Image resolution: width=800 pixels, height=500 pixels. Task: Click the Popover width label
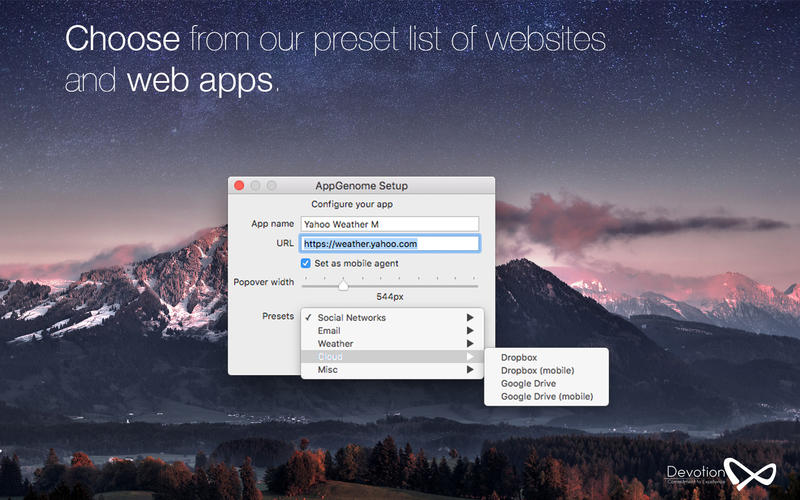(264, 282)
